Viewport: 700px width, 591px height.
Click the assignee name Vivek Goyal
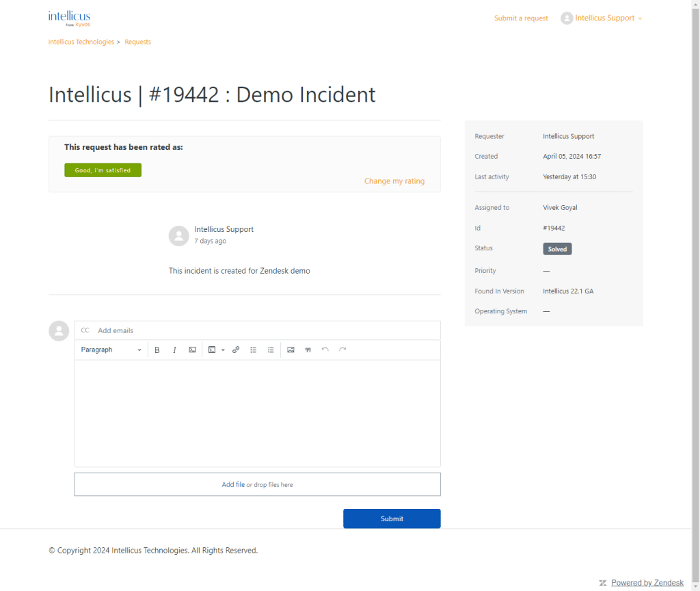point(560,208)
